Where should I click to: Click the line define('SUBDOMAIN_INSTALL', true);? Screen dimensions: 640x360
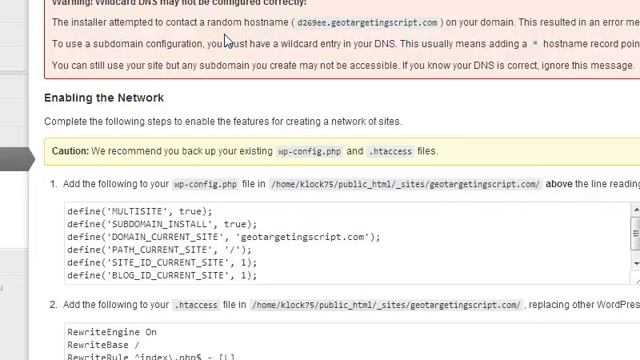(162, 224)
